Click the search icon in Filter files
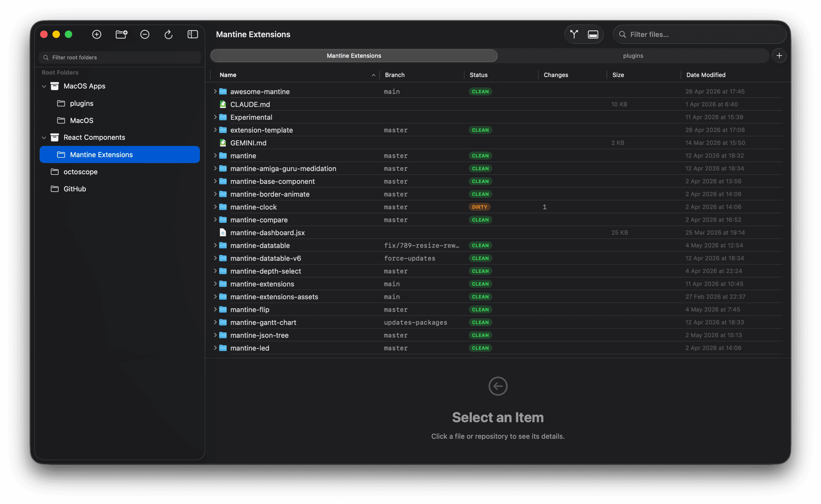This screenshot has height=504, width=821. point(622,34)
